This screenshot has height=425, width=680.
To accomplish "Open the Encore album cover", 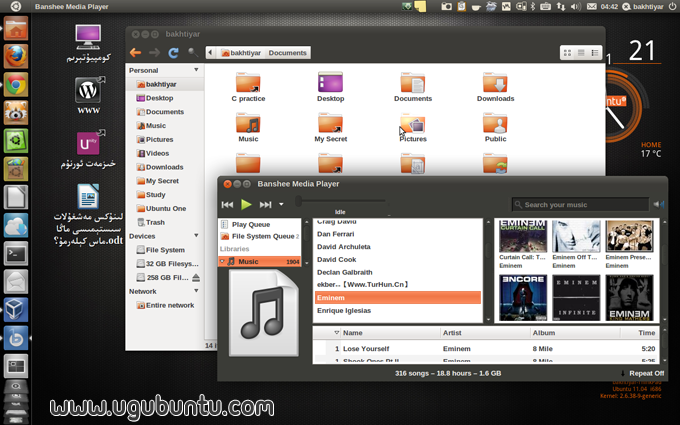I will tap(523, 298).
